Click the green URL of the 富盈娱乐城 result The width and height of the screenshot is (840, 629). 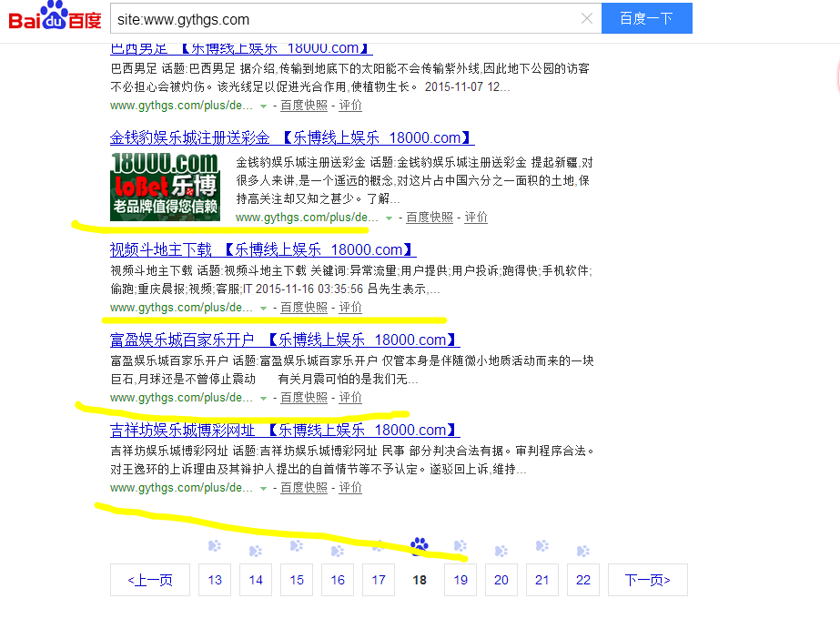click(181, 397)
